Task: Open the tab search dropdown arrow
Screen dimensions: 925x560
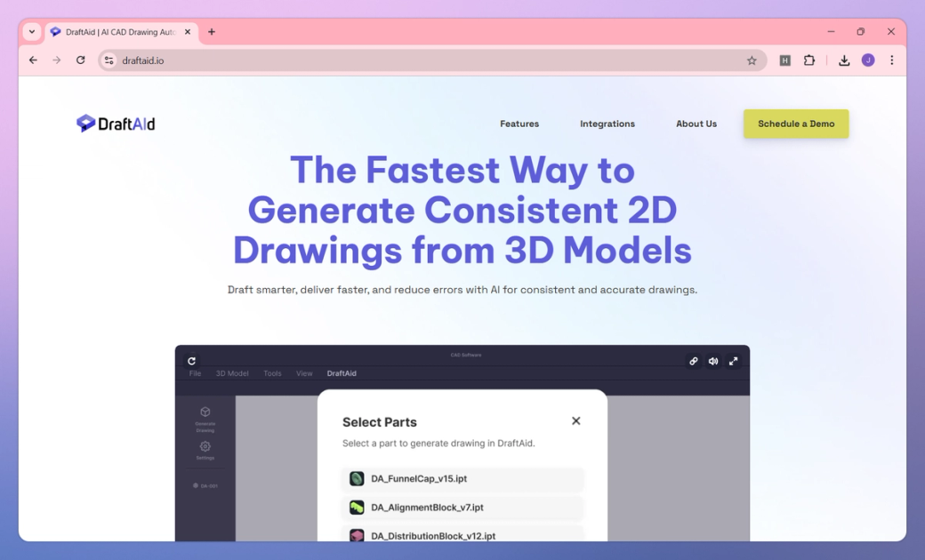Action: point(31,31)
